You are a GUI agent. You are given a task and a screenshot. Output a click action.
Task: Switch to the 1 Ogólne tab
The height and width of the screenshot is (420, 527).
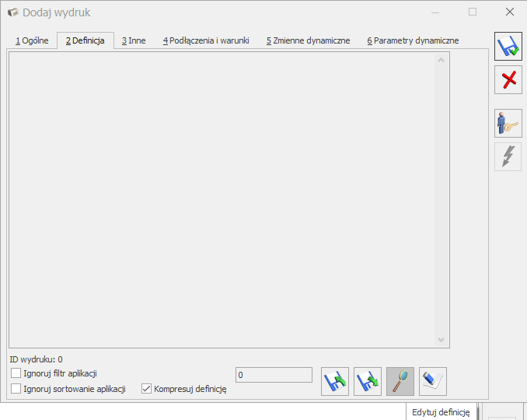32,40
